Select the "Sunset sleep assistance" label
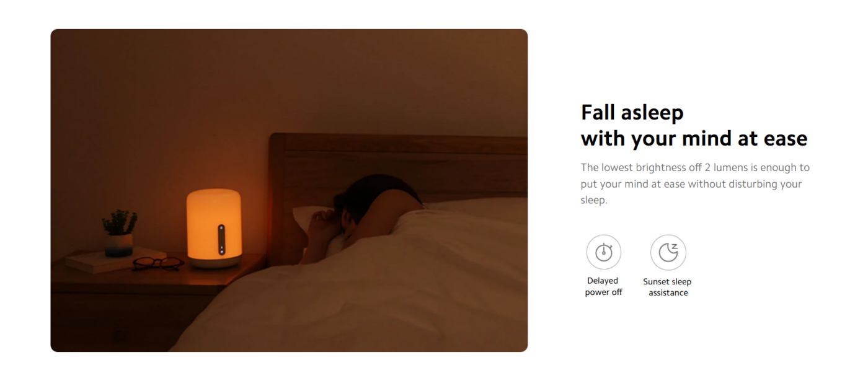Image resolution: width=868 pixels, height=373 pixels. coord(667,287)
